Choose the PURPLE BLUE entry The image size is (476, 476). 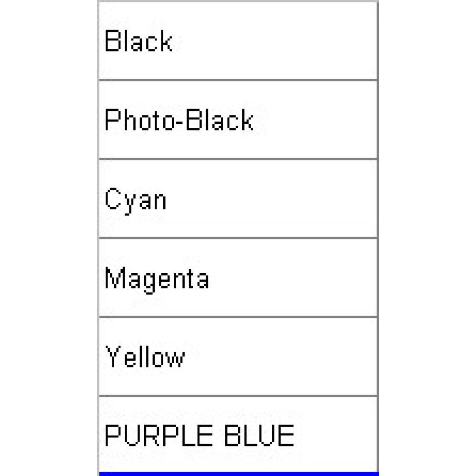[238, 435]
